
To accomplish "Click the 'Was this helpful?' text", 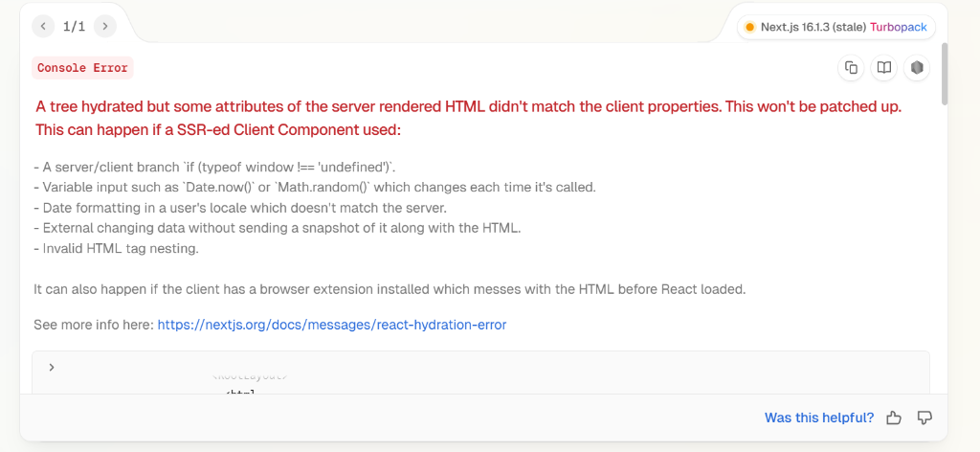I will click(818, 418).
